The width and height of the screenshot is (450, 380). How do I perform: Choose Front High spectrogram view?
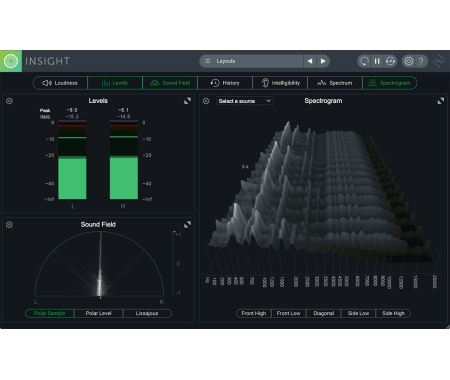[x=254, y=313]
